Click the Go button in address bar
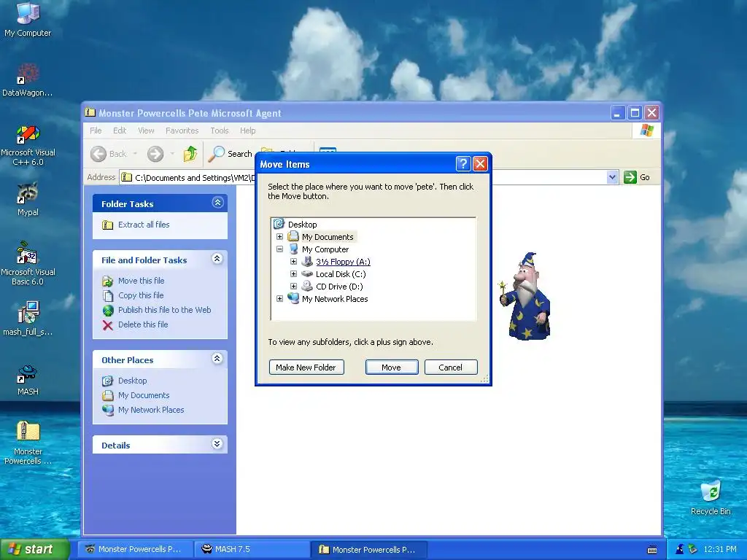This screenshot has height=560, width=747. pyautogui.click(x=637, y=177)
